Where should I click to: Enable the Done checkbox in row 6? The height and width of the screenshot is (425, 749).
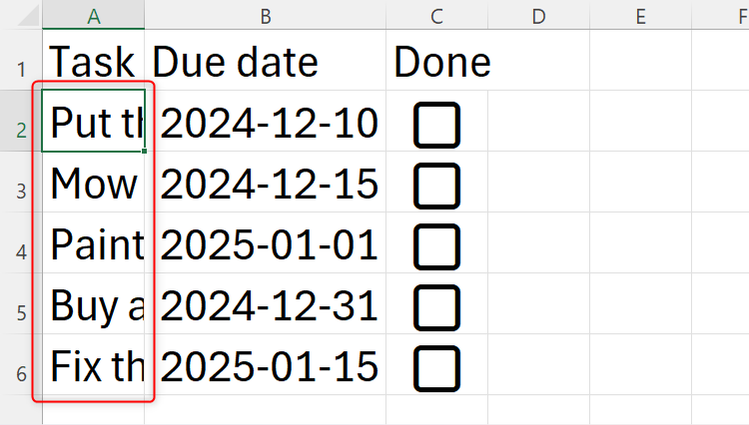[x=437, y=367]
